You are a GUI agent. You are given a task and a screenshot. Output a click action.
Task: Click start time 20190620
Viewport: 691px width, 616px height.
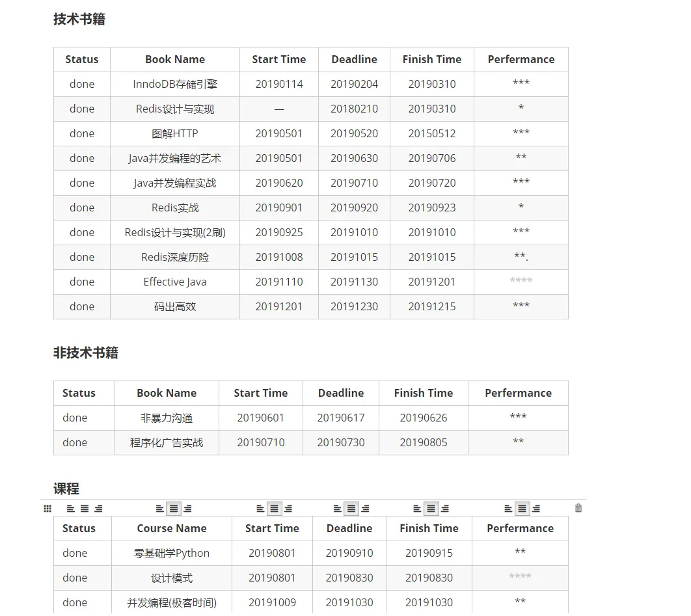click(279, 183)
